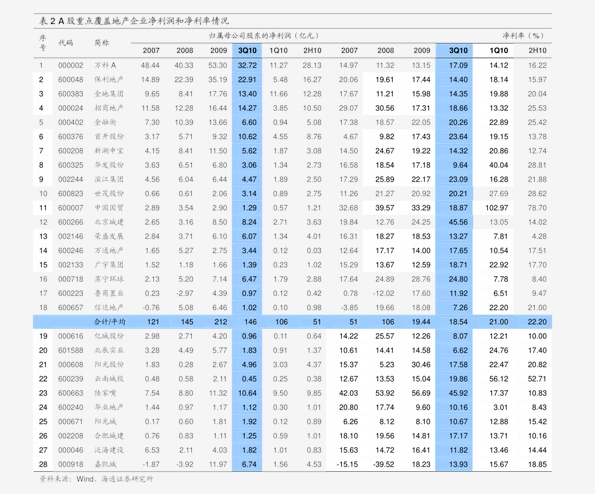The height and width of the screenshot is (494, 595).
Task: Select stock code 600007 in row 11
Action: 71,208
